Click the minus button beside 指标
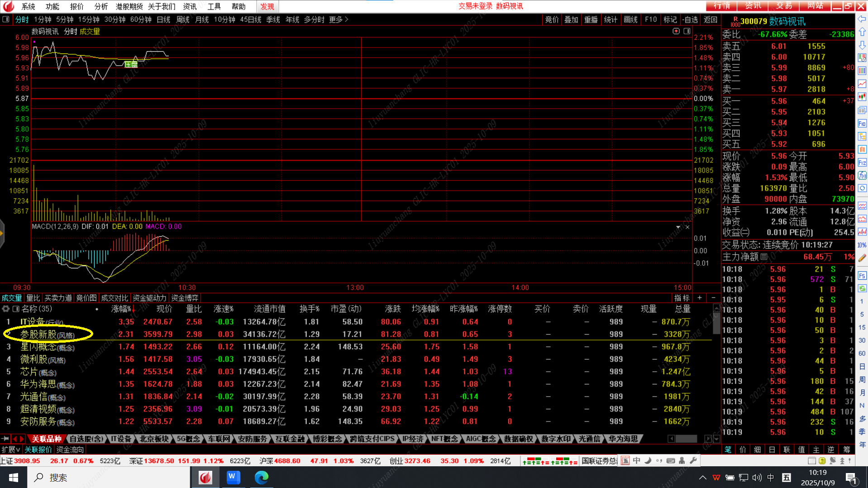This screenshot has width=868, height=488. click(x=713, y=298)
